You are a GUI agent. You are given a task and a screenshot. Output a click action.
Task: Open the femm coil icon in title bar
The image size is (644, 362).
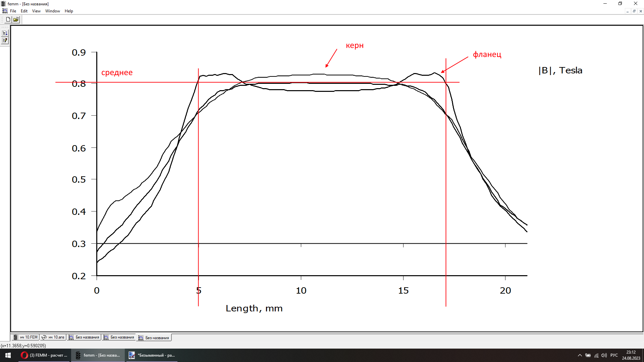3,4
